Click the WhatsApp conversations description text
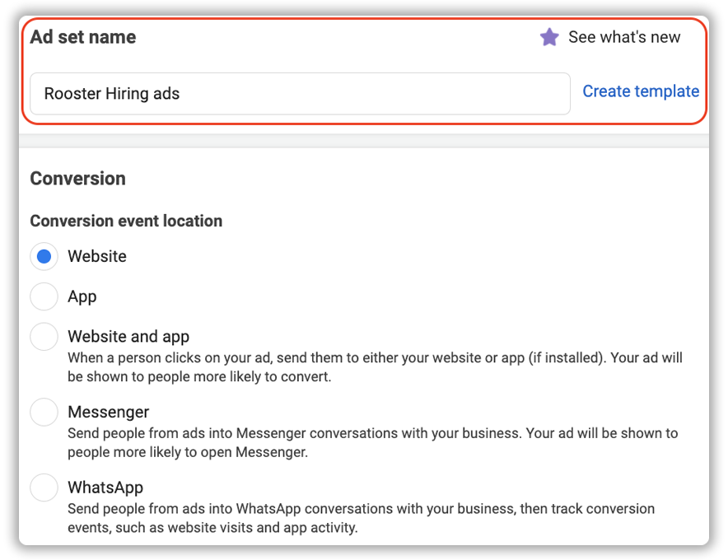Viewport: 728px width, 560px height. click(x=362, y=518)
